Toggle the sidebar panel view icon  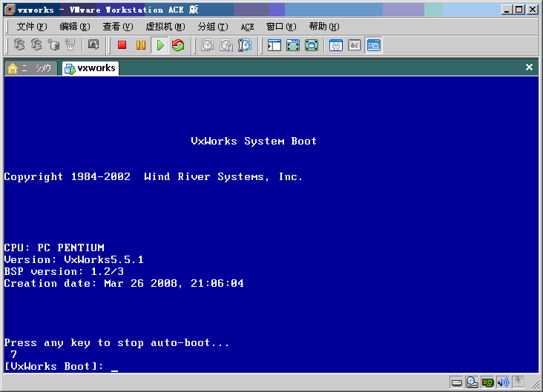274,45
